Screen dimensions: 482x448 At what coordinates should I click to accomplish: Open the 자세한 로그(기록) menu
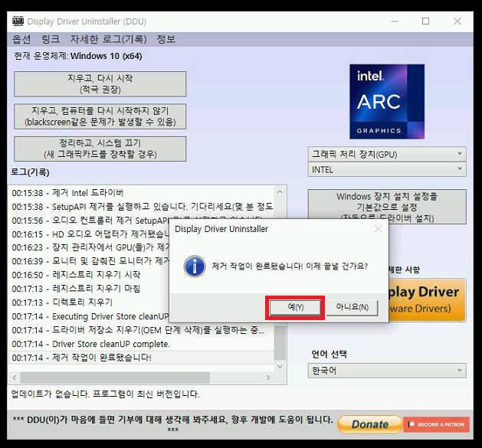(x=108, y=39)
